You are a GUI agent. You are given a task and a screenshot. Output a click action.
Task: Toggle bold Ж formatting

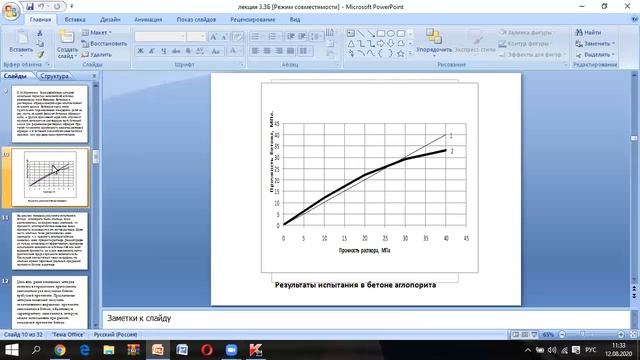[140, 51]
